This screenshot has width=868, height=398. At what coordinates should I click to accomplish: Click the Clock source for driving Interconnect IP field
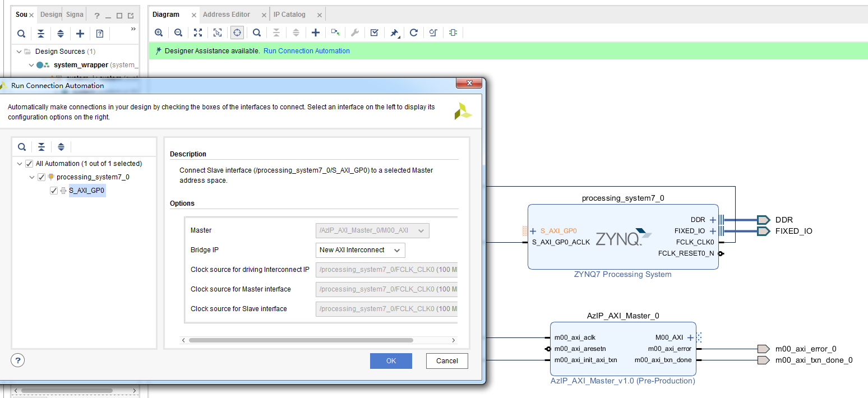[x=386, y=270]
